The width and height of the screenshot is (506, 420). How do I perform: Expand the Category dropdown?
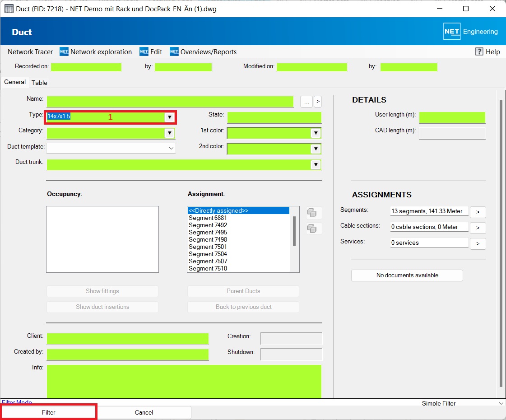[169, 133]
